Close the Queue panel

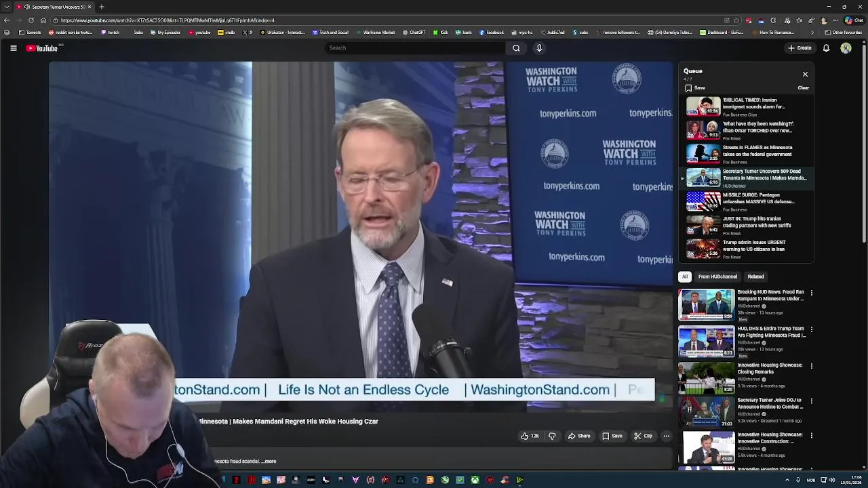coord(805,75)
